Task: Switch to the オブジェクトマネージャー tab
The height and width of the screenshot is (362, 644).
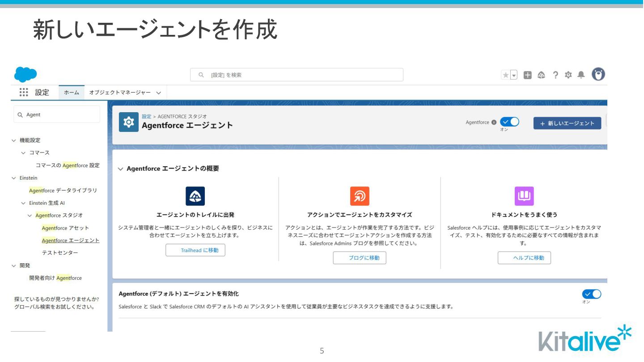Action: [x=120, y=93]
